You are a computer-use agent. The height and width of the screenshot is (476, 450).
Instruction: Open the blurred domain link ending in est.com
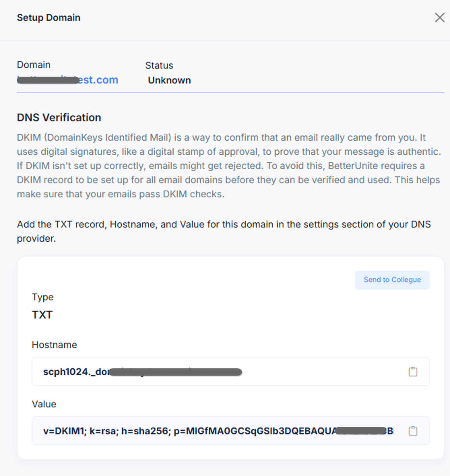pos(67,80)
